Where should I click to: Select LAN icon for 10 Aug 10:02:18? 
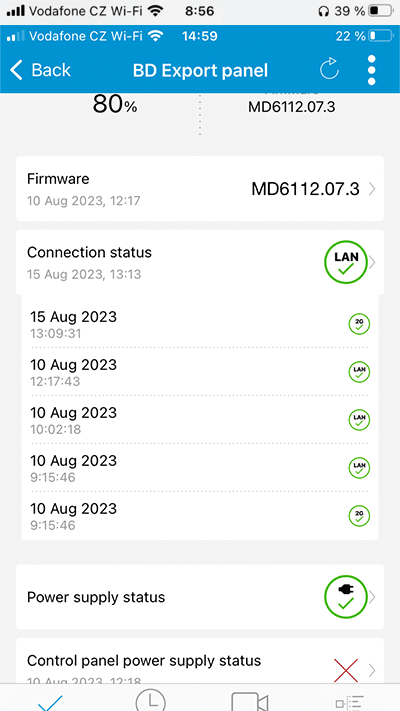click(x=359, y=420)
